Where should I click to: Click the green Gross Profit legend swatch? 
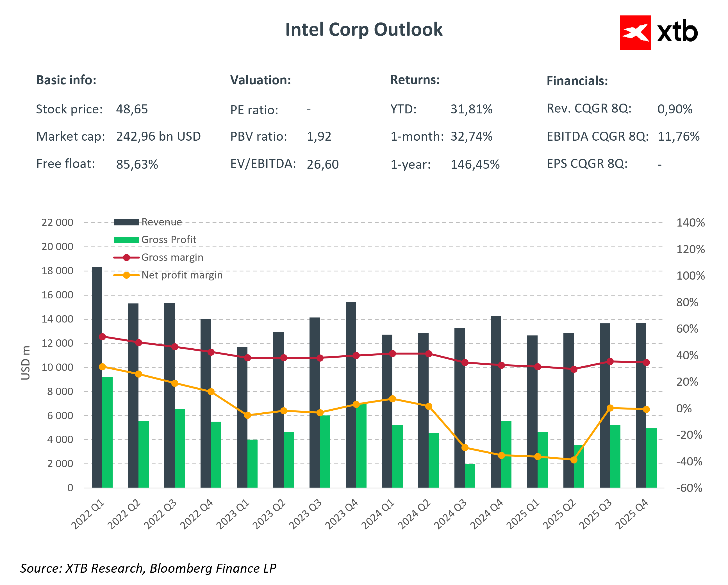pyautogui.click(x=126, y=240)
